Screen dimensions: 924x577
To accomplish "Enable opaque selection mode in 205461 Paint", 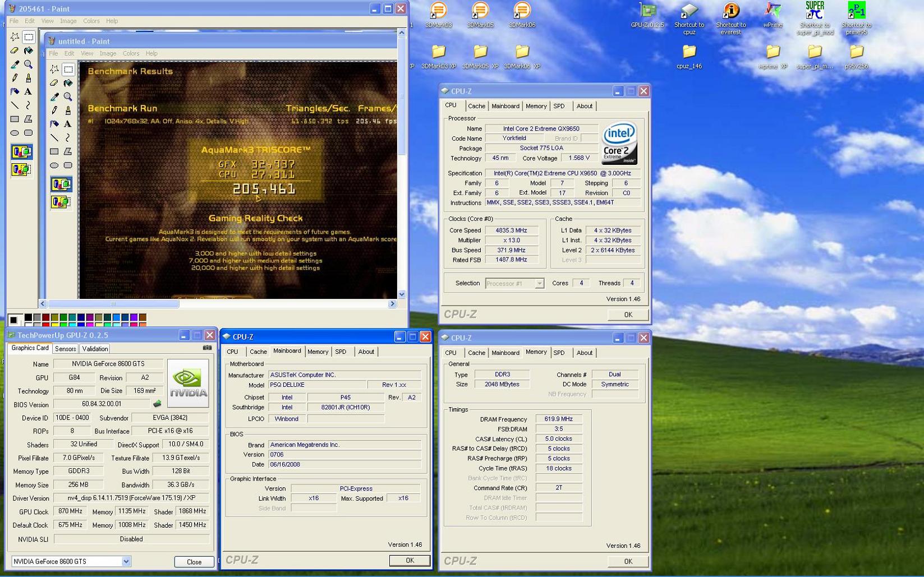I will (x=21, y=152).
